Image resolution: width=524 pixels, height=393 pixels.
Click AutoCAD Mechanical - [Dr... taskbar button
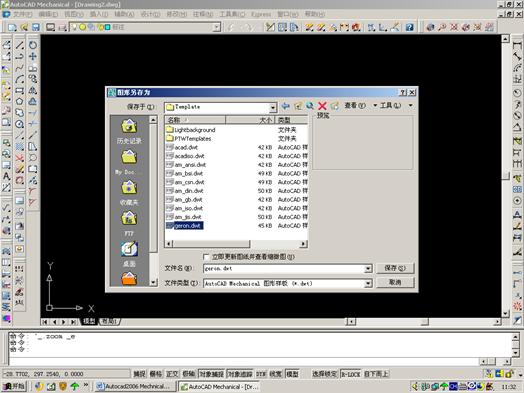pos(219,386)
